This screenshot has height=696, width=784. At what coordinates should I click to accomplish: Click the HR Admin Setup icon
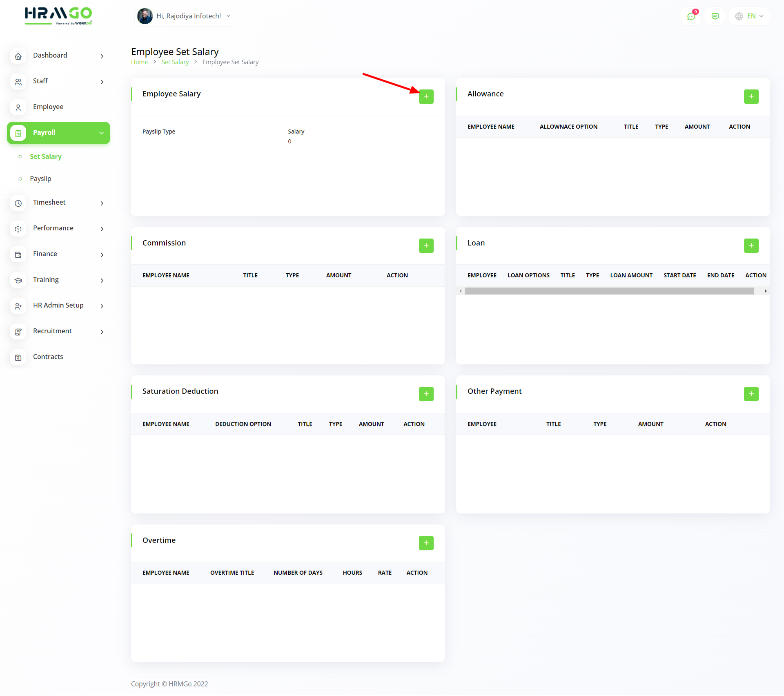18,306
